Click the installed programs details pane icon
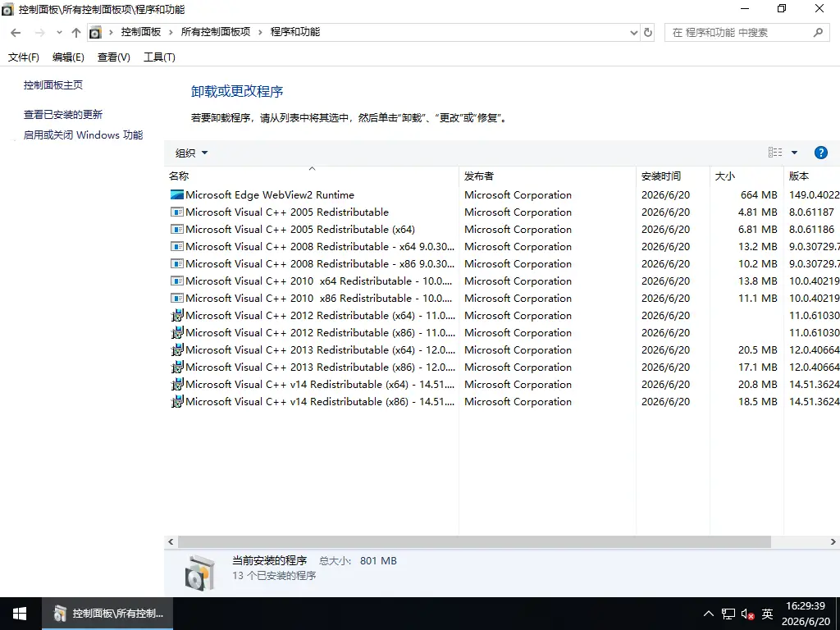This screenshot has height=630, width=840. 200,573
